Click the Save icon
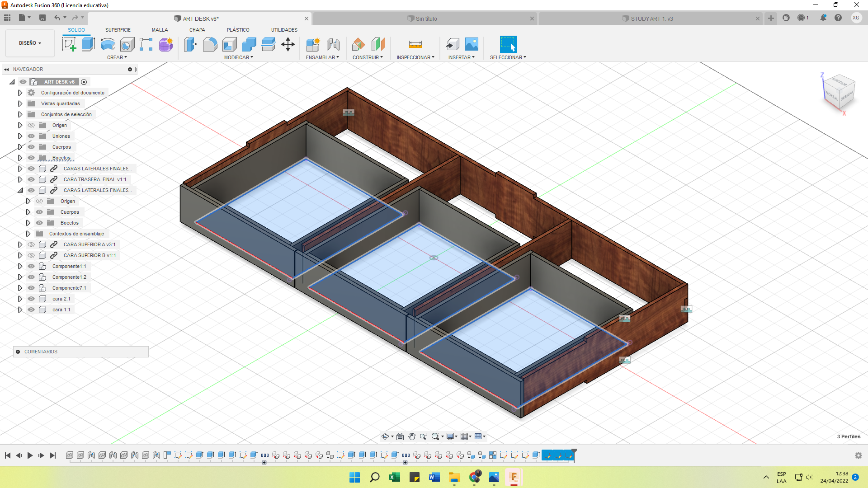Screen dimensions: 868x488 tap(42, 18)
